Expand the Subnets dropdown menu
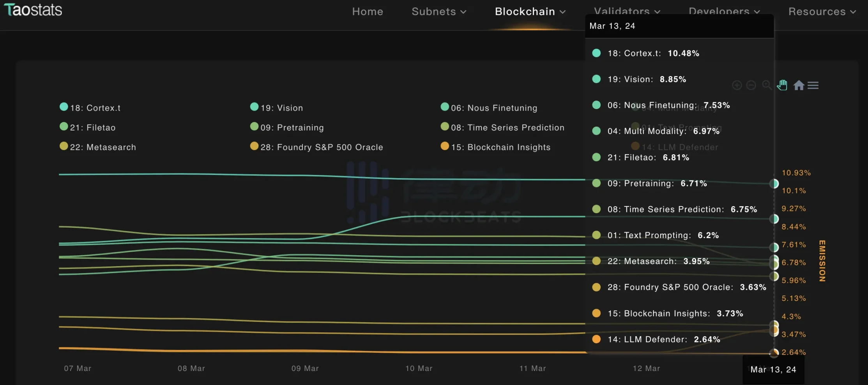Viewport: 868px width, 385px height. pyautogui.click(x=439, y=12)
